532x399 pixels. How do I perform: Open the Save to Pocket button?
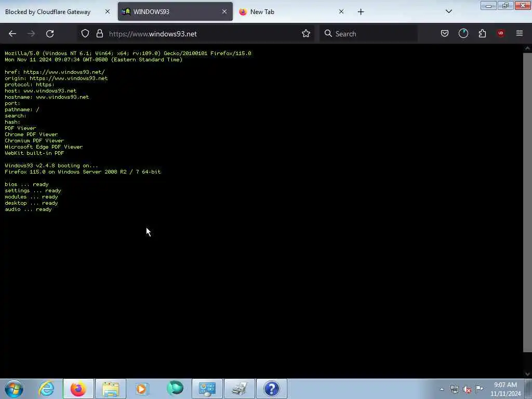click(445, 34)
